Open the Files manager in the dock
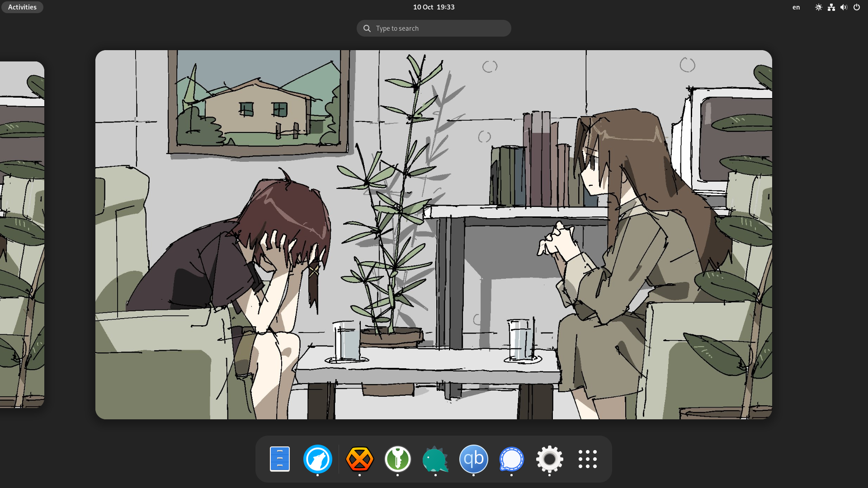The height and width of the screenshot is (488, 868). point(279,459)
